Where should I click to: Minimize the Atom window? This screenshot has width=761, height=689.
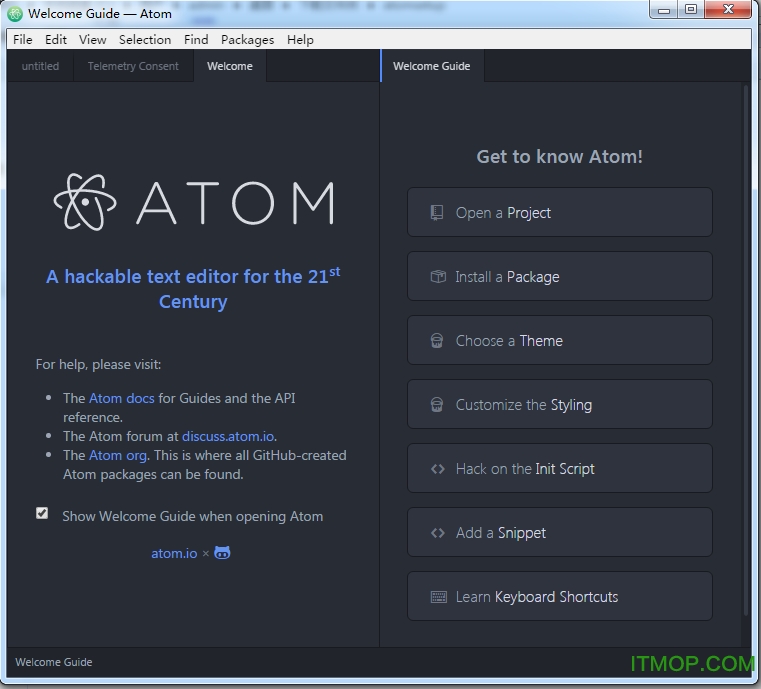click(x=663, y=10)
